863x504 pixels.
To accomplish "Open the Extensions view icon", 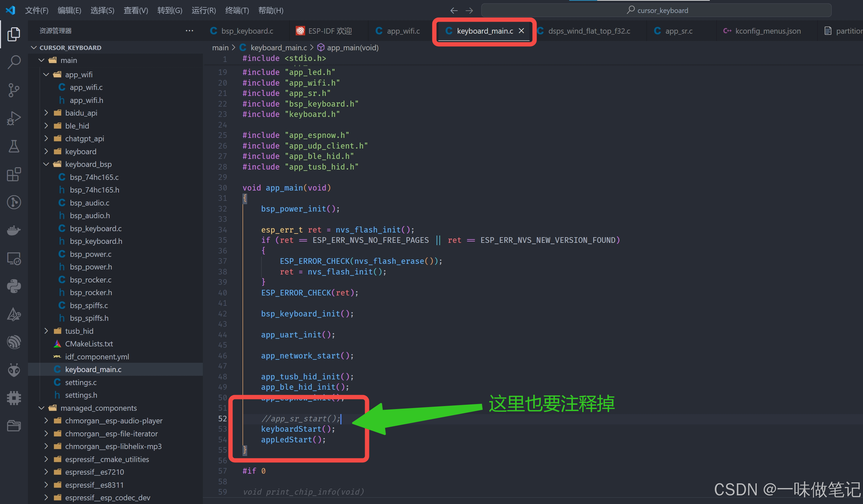I will [x=14, y=174].
